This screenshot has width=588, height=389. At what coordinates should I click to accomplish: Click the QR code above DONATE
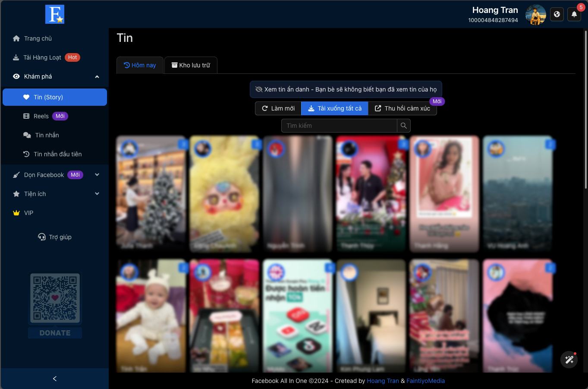click(x=55, y=298)
